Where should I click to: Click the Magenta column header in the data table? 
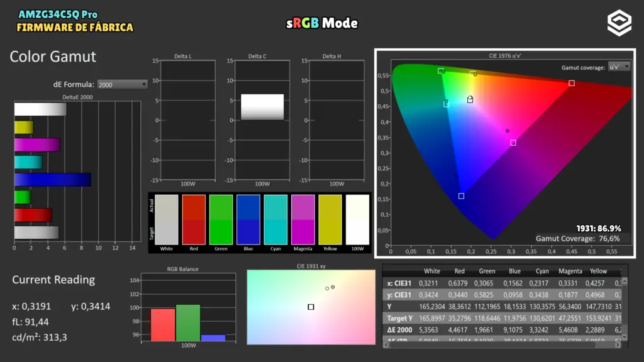tap(570, 271)
